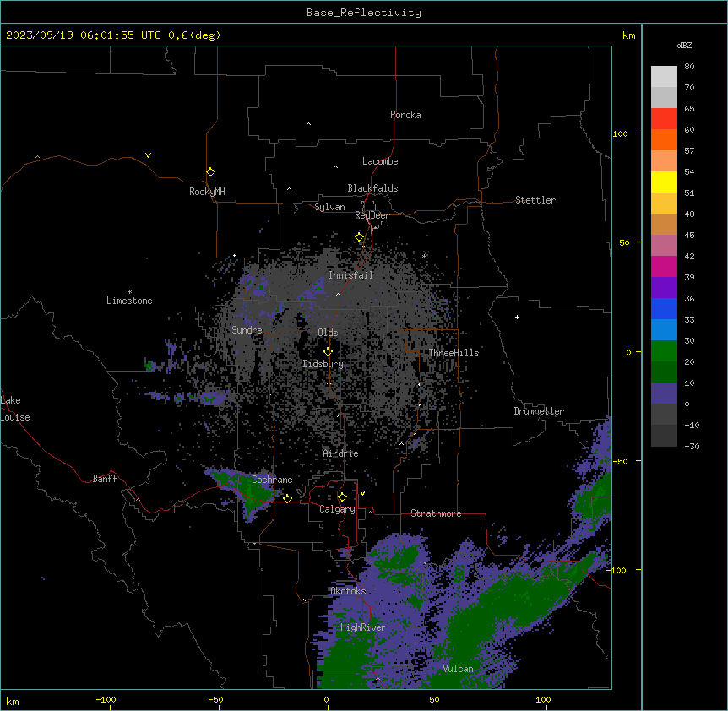This screenshot has width=728, height=711.
Task: Click the Banff label
Action: point(105,479)
